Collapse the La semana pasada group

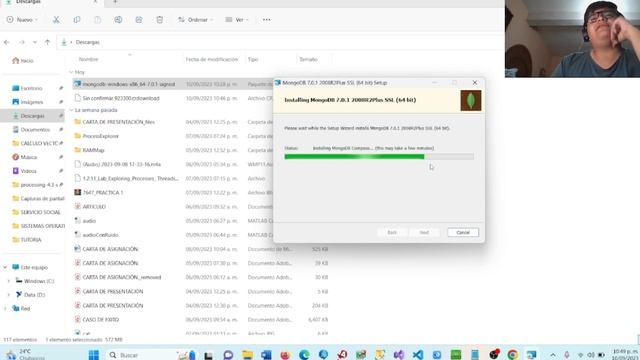tap(71, 110)
